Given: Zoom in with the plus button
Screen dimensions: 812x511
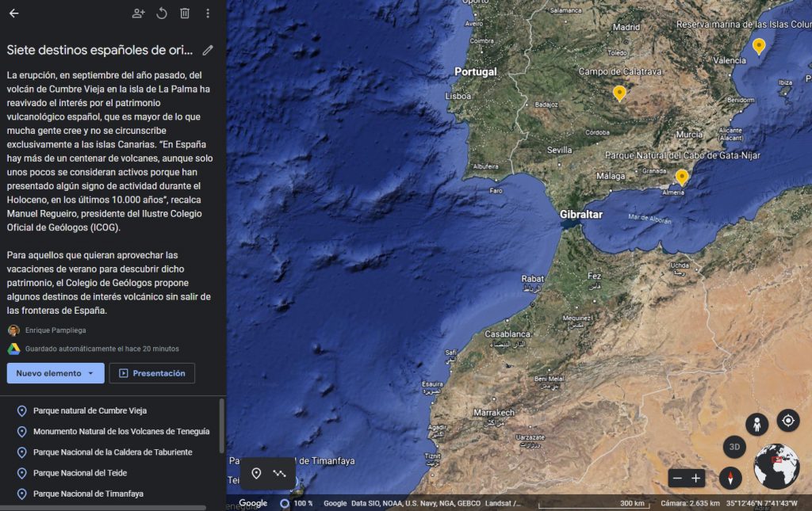Looking at the screenshot, I should (696, 479).
